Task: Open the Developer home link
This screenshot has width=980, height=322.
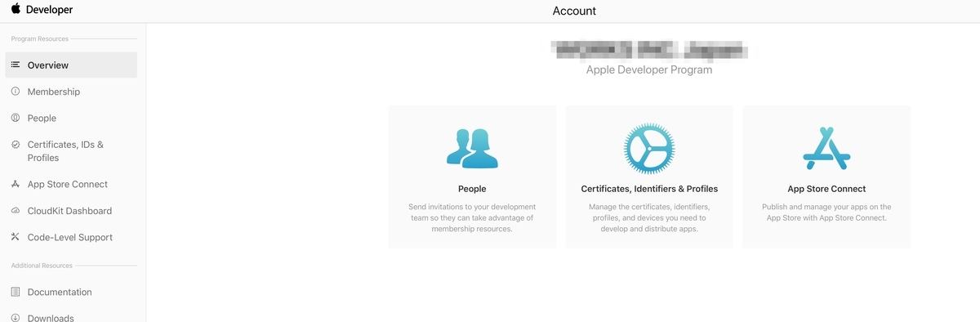Action: point(48,11)
